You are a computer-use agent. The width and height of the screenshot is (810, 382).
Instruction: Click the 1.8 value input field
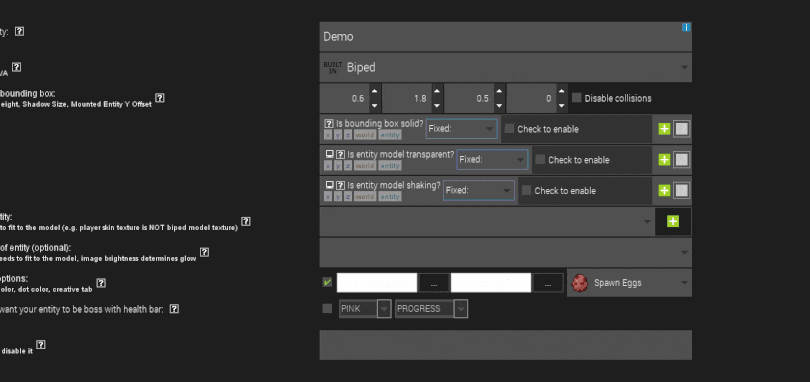tap(407, 98)
